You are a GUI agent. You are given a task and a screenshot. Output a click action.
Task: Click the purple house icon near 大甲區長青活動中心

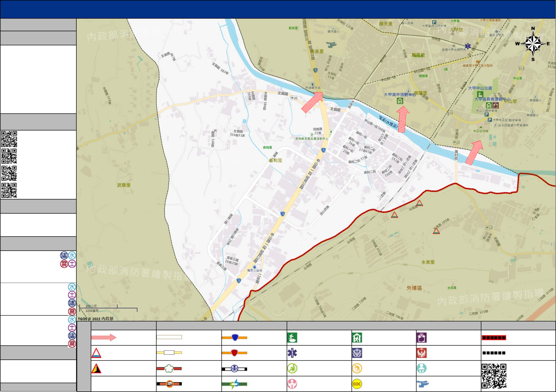tap(496, 106)
